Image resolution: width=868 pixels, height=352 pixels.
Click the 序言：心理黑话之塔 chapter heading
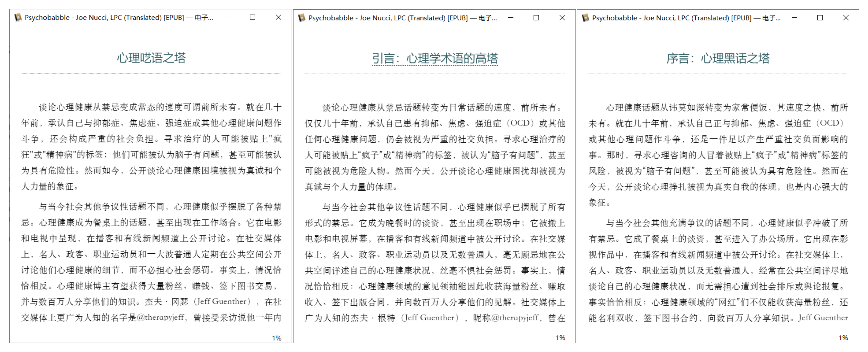[718, 59]
